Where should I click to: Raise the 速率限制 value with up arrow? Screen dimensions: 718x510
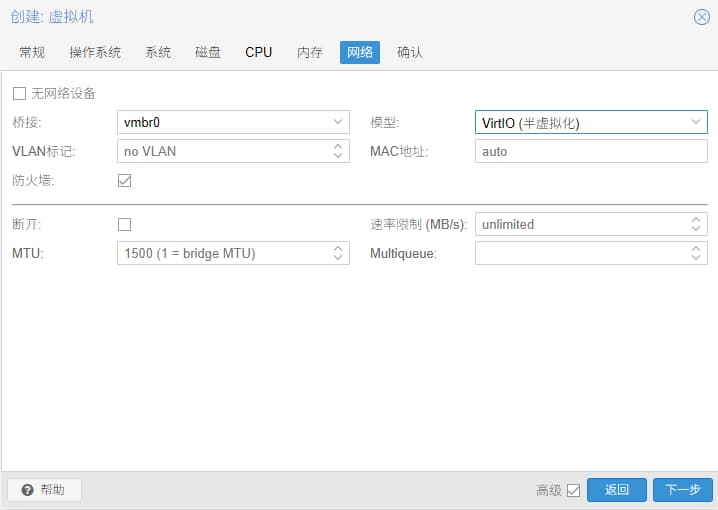[696, 220]
